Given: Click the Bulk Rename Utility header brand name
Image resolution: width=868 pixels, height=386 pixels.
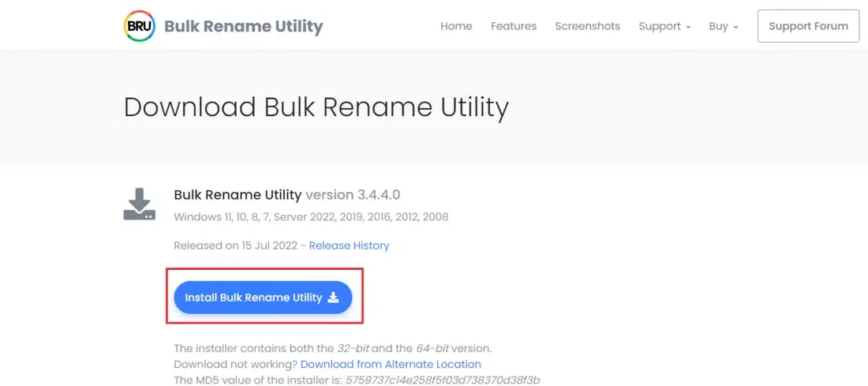Looking at the screenshot, I should [x=243, y=26].
